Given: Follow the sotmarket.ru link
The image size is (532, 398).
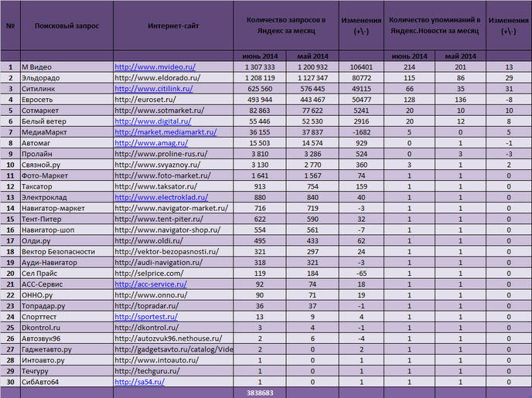Looking at the screenshot, I should coord(159,111).
